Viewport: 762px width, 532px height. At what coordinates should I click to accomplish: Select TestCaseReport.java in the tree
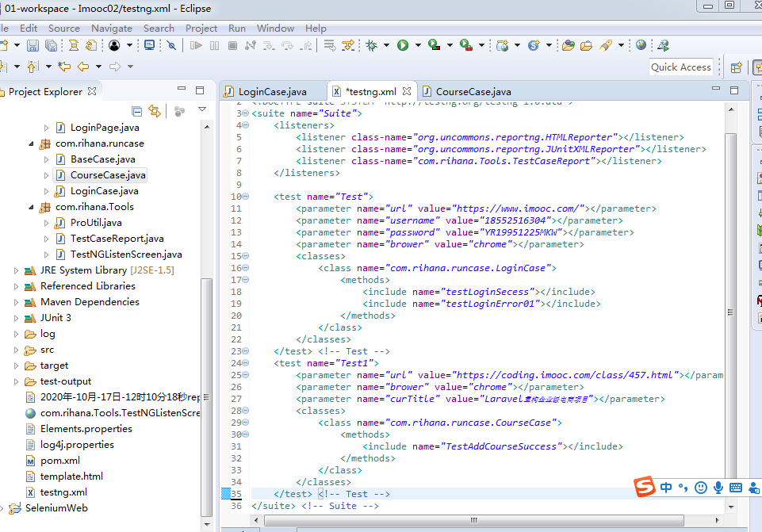(x=117, y=239)
